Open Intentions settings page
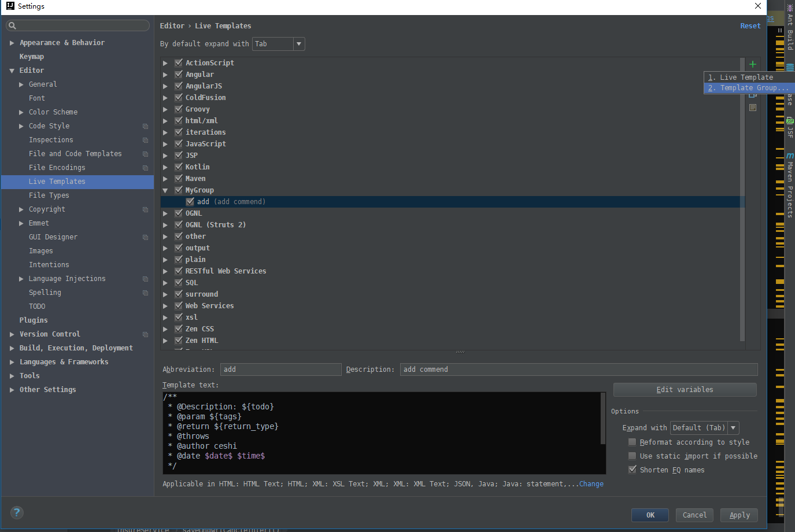This screenshot has width=795, height=532. (49, 265)
